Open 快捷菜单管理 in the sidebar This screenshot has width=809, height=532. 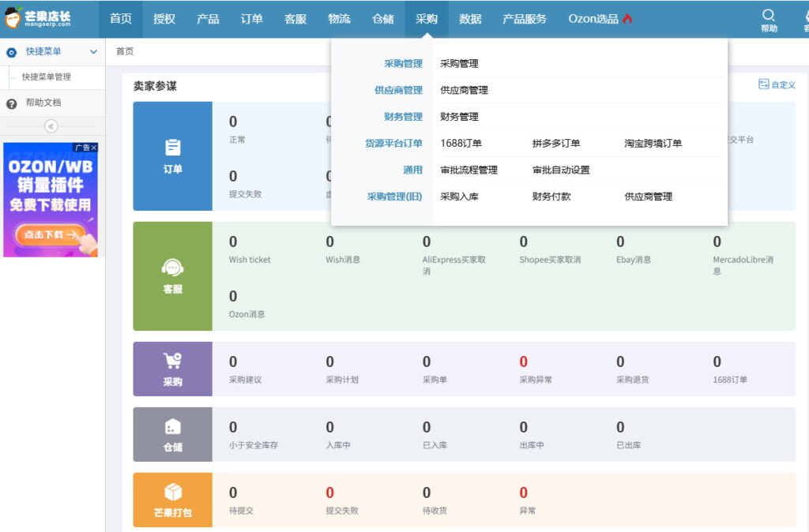[47, 77]
